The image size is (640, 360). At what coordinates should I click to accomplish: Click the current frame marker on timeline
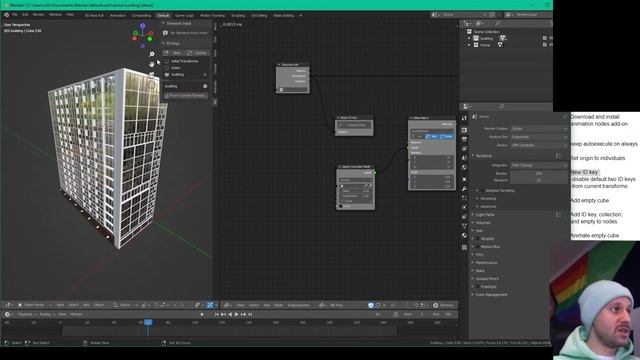[x=148, y=322]
